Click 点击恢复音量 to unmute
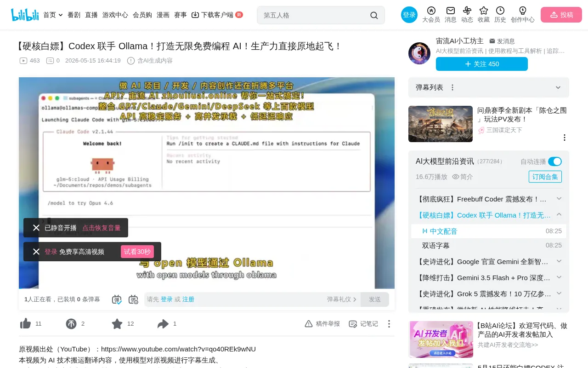 (x=102, y=228)
